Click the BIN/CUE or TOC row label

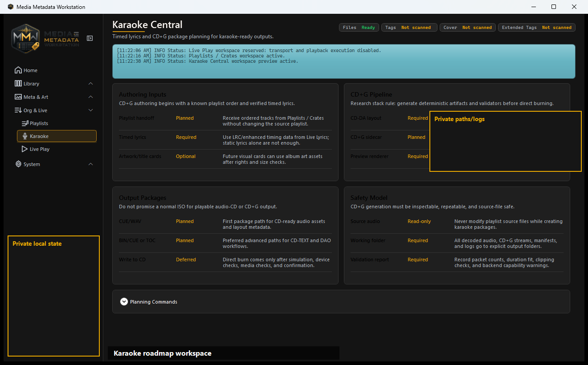point(137,240)
